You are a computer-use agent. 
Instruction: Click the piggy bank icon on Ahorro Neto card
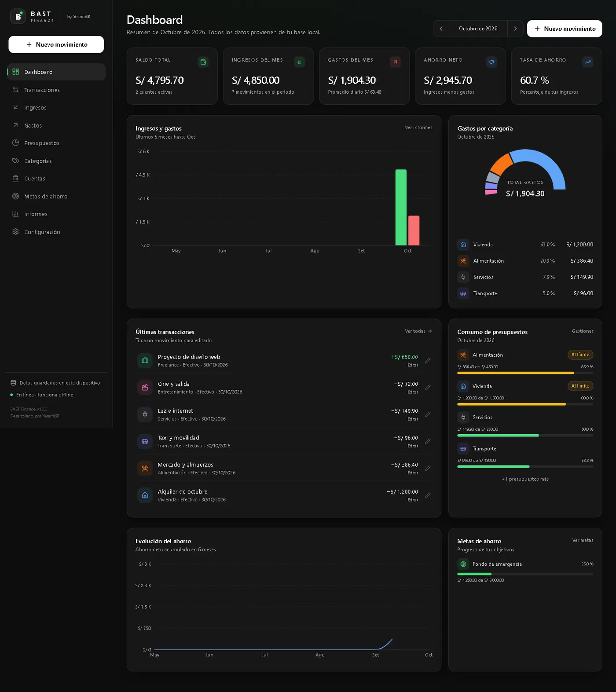point(491,62)
